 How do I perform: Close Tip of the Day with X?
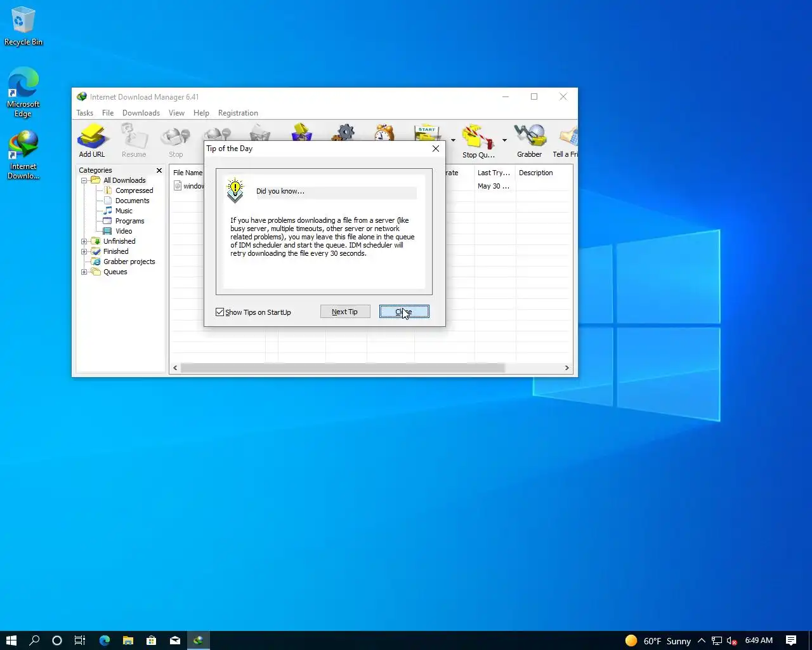(436, 149)
